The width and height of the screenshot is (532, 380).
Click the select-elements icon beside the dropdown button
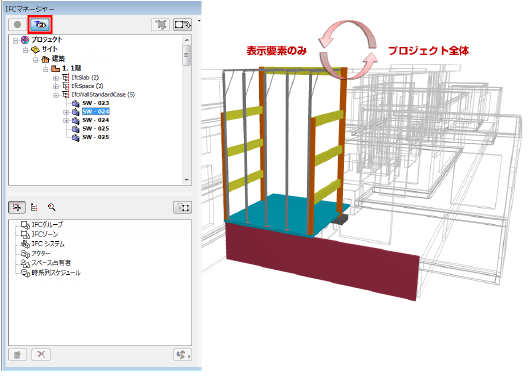[x=160, y=24]
